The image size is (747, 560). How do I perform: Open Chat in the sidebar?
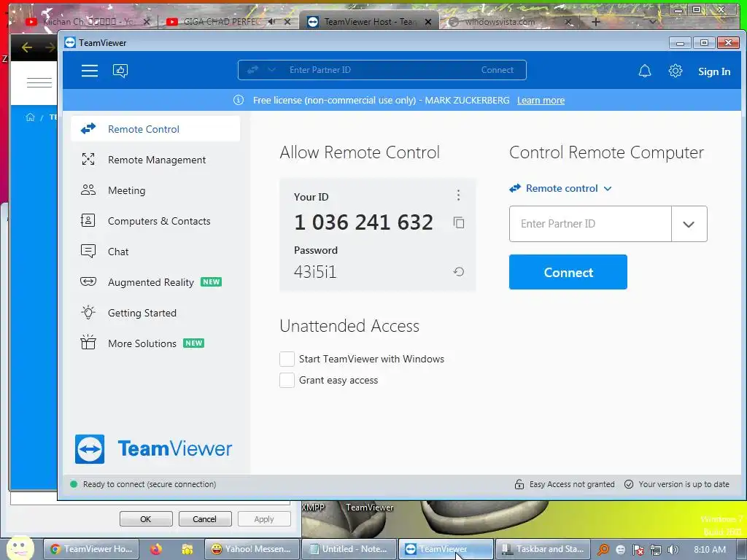coord(155,252)
